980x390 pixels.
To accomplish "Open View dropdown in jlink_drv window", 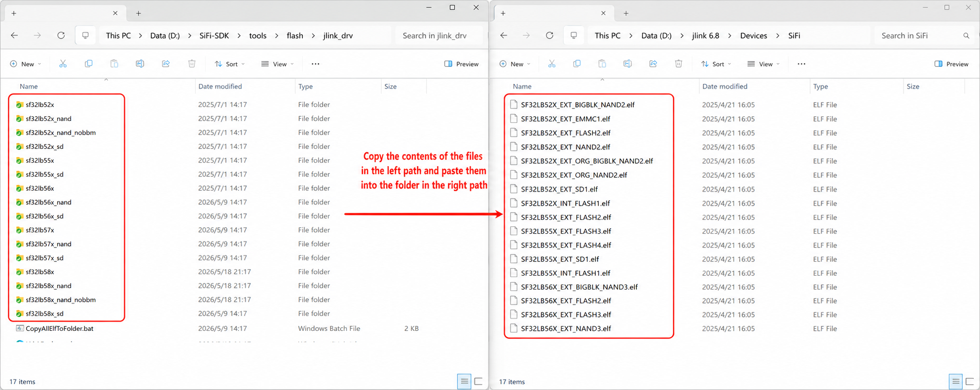I will 277,64.
